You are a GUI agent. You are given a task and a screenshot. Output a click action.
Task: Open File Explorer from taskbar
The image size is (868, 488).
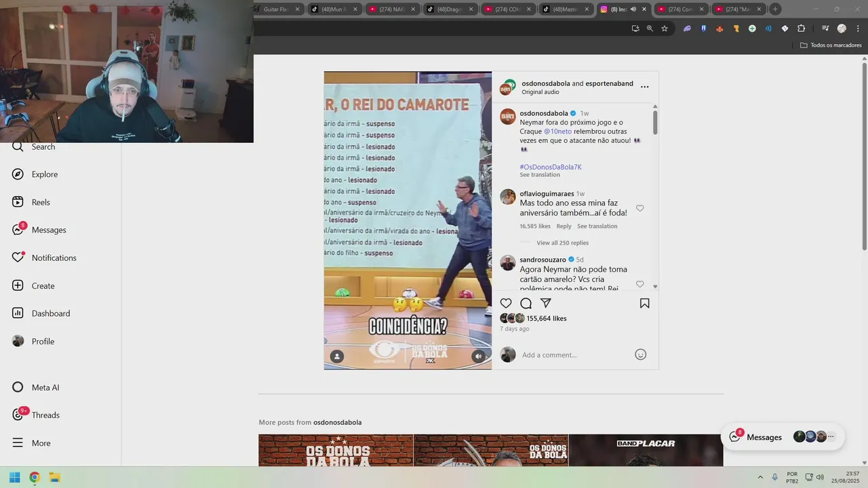point(55,477)
